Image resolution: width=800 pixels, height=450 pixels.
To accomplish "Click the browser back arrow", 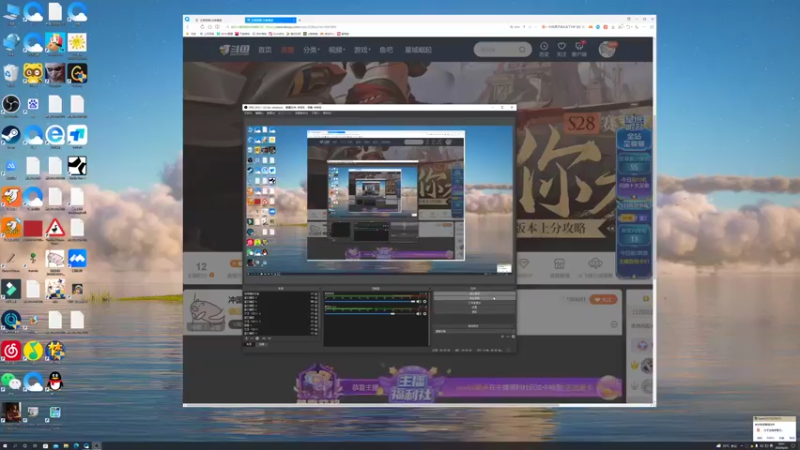I will (x=188, y=27).
